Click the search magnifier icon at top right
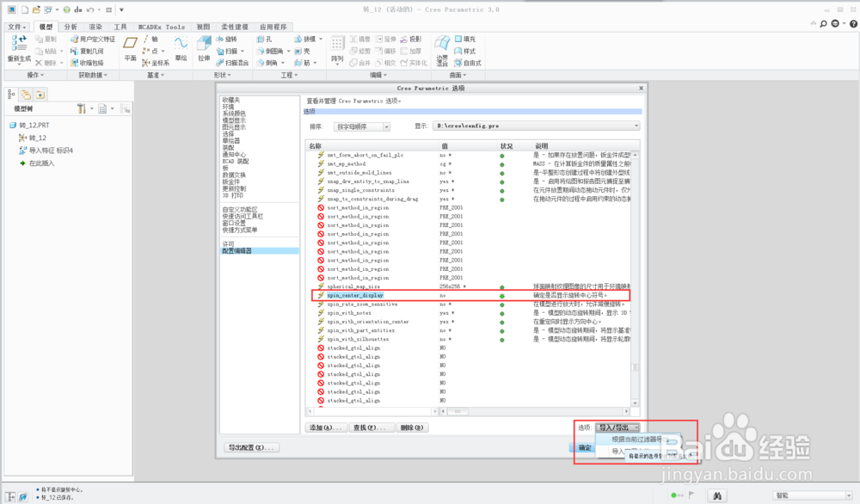 pos(823,24)
